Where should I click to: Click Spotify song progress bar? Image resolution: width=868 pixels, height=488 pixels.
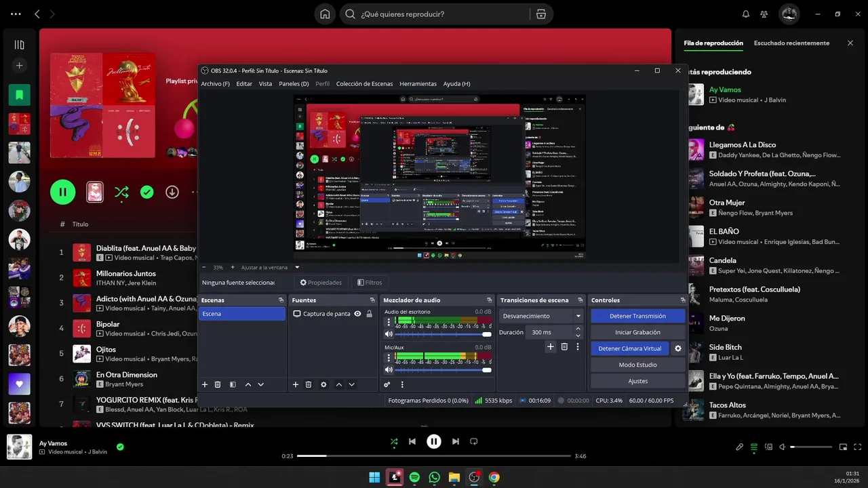tap(434, 455)
